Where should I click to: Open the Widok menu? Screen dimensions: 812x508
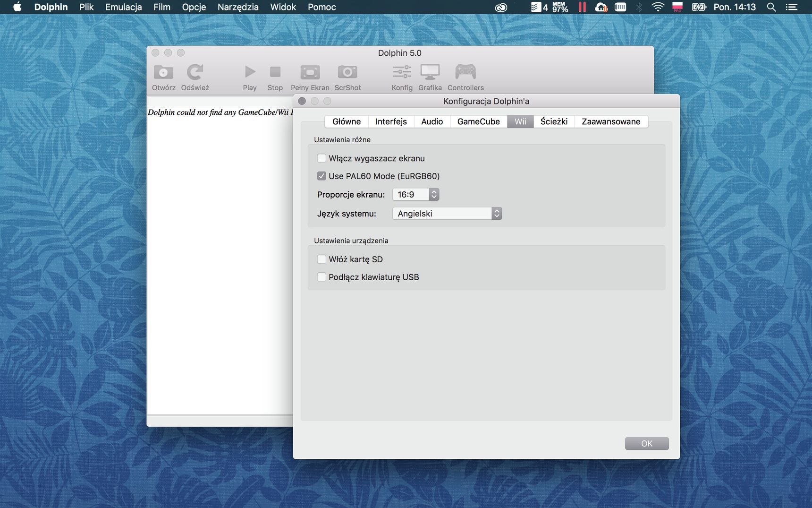pos(283,7)
